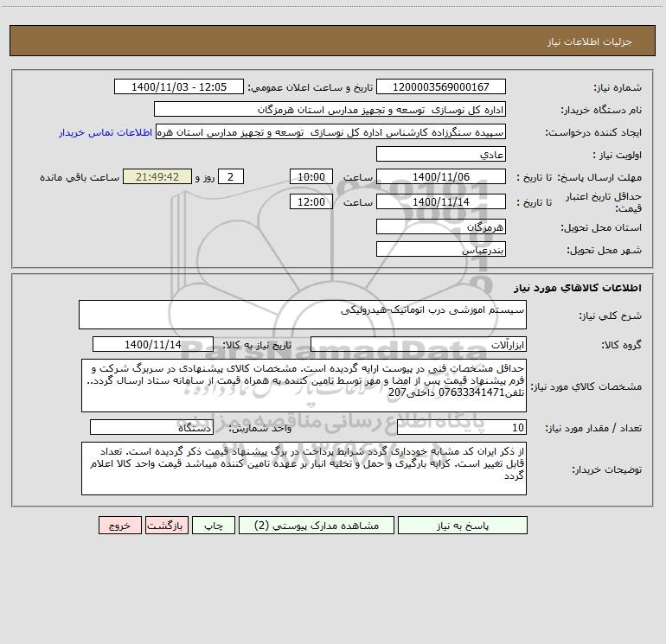Click the buyer notes text area
The width and height of the screenshot is (666, 644).
tap(304, 469)
